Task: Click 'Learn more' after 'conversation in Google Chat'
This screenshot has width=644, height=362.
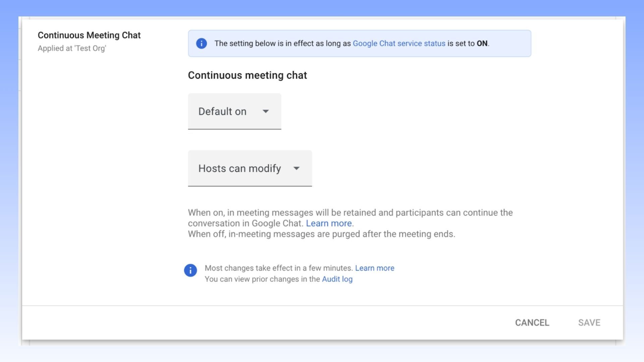Action: click(329, 223)
